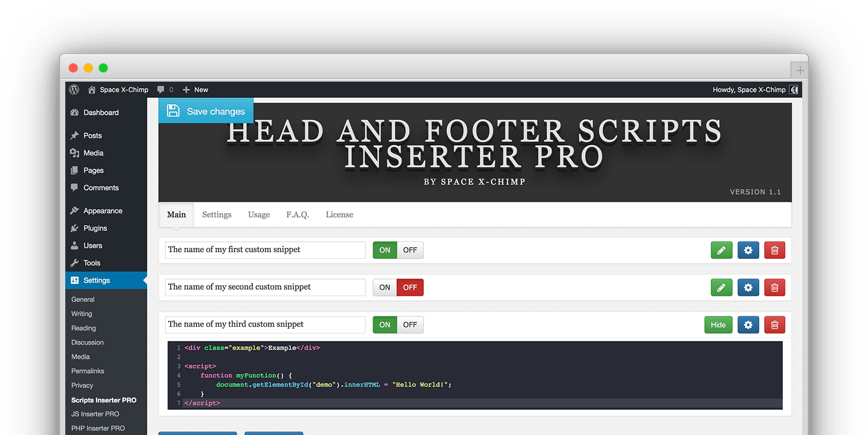Click the Appearance brush icon

75,210
